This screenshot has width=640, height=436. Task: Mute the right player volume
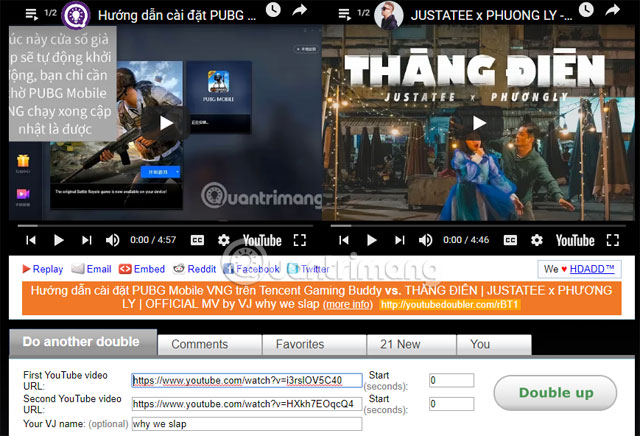pos(426,240)
